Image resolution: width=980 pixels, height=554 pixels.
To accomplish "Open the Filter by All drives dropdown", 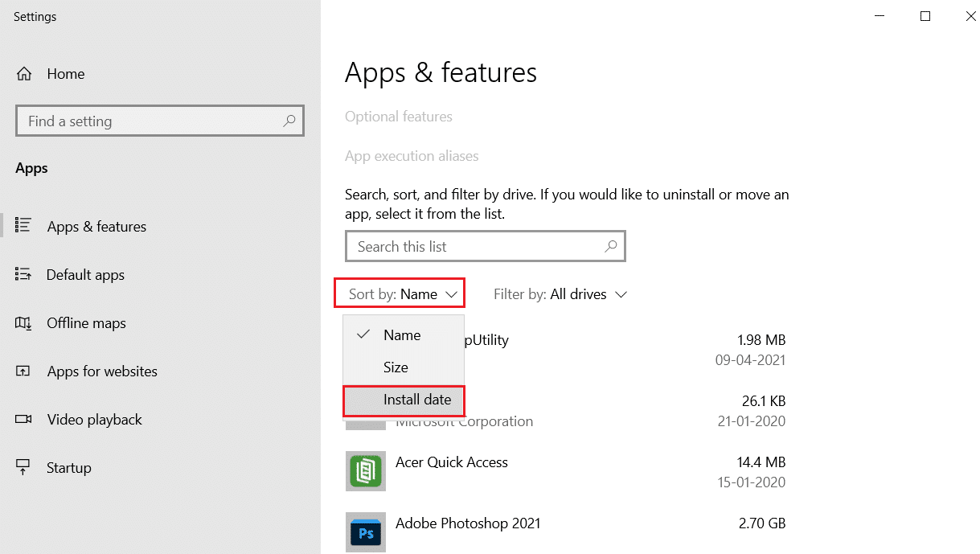I will click(560, 294).
